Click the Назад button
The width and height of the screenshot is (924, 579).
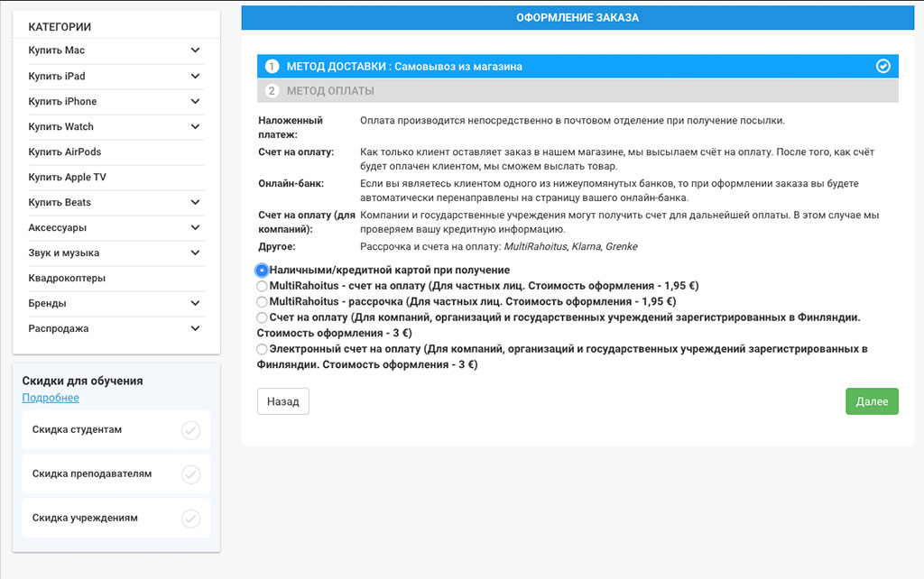coord(282,401)
